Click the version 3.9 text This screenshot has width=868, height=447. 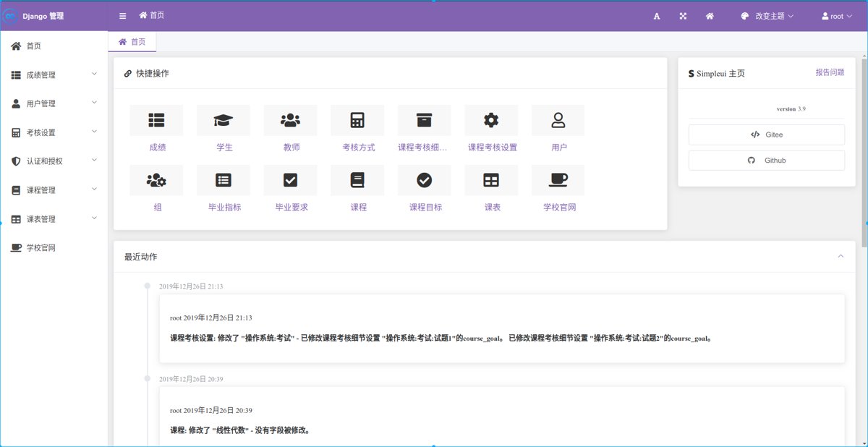pos(791,108)
